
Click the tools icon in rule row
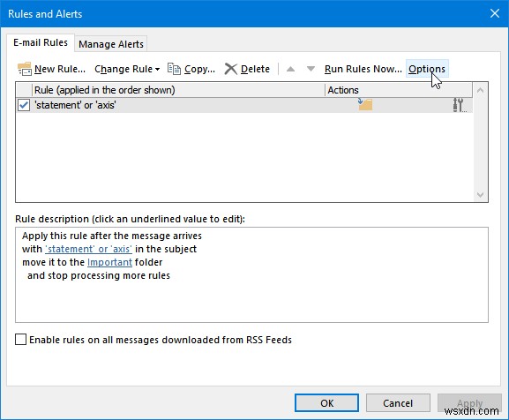459,105
